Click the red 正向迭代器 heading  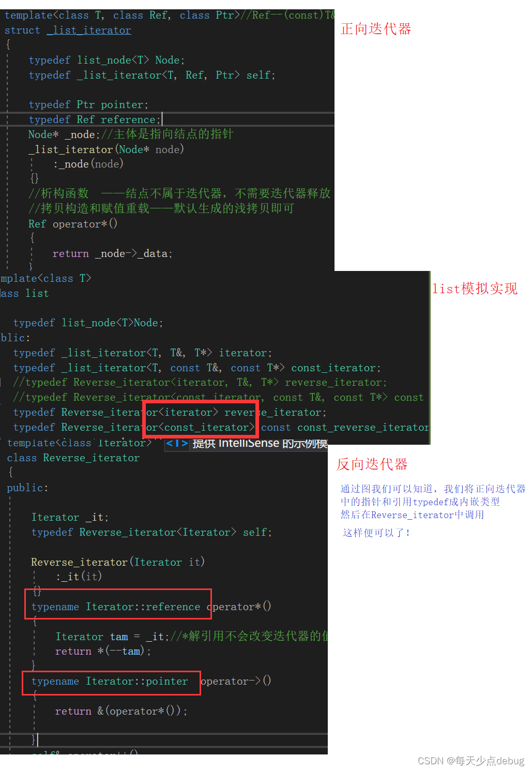376,29
